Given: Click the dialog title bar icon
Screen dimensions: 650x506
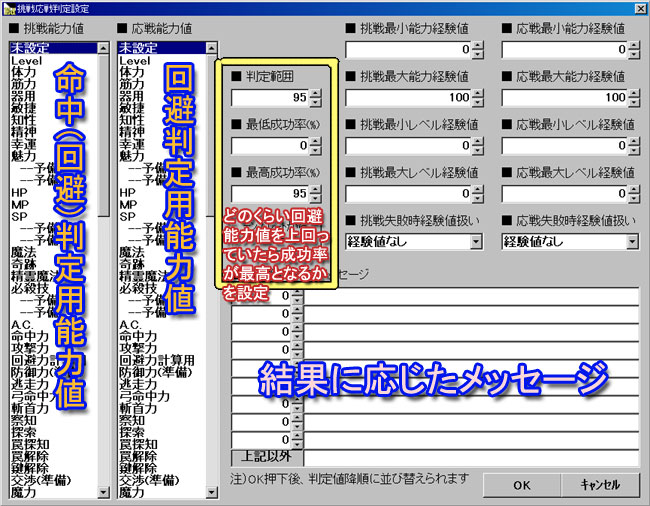Looking at the screenshot, I should [x=9, y=8].
